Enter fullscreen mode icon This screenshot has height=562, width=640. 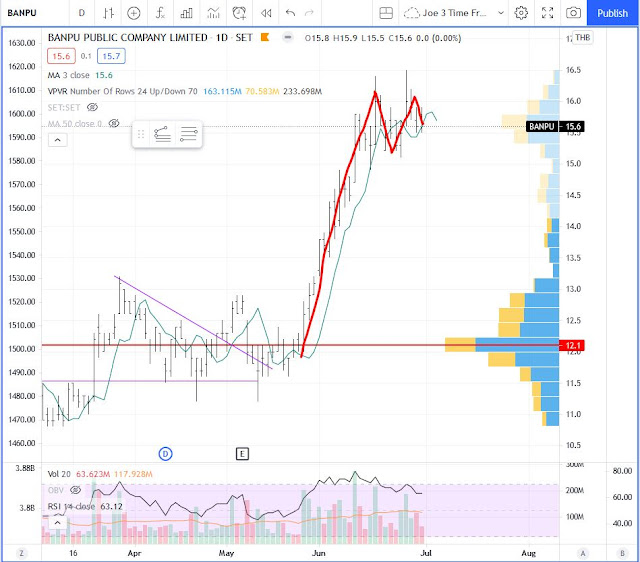click(547, 13)
